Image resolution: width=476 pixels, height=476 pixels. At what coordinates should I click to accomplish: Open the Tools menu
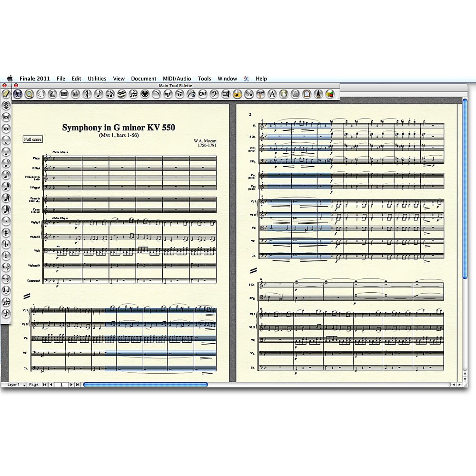click(x=204, y=79)
